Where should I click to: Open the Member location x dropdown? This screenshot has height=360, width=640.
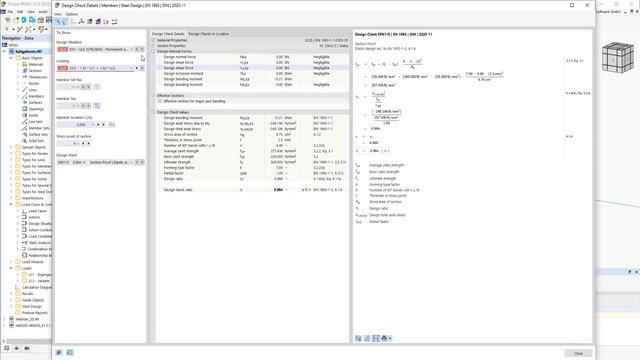pos(93,124)
